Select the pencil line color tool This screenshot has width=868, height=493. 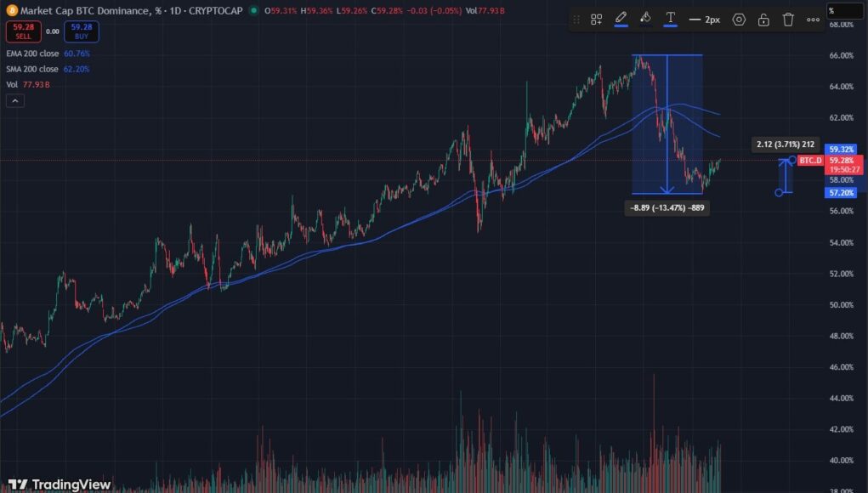click(x=621, y=18)
